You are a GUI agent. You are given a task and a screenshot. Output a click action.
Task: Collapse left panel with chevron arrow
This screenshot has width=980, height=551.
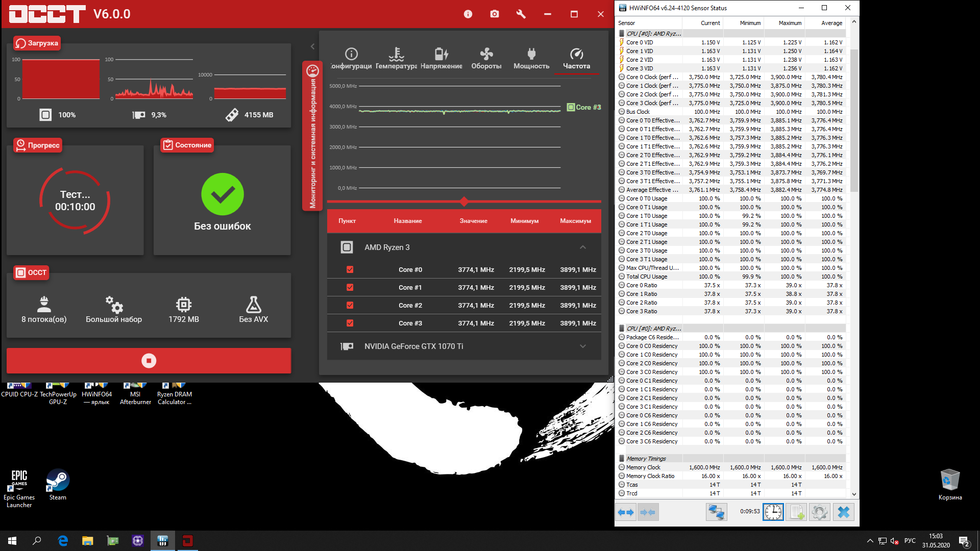(x=312, y=46)
